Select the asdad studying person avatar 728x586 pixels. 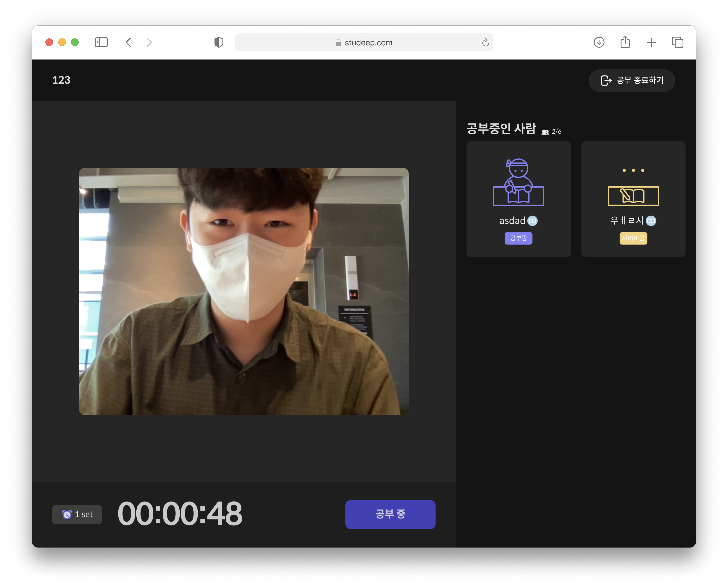coord(518,182)
